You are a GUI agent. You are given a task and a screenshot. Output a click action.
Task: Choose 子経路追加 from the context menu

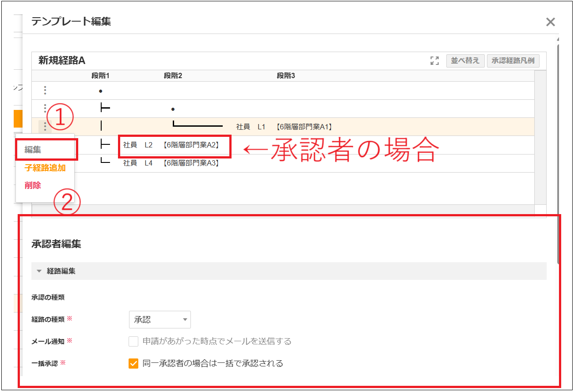coord(45,168)
